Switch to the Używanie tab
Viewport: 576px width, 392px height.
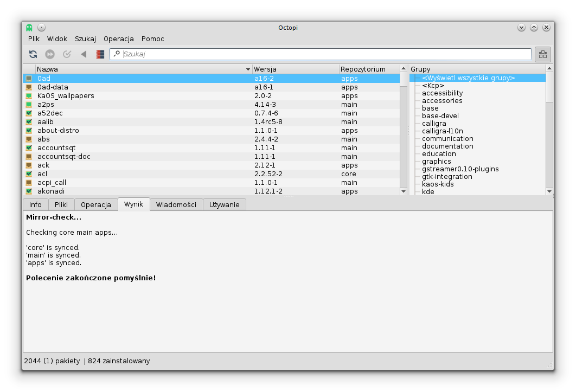coord(225,205)
